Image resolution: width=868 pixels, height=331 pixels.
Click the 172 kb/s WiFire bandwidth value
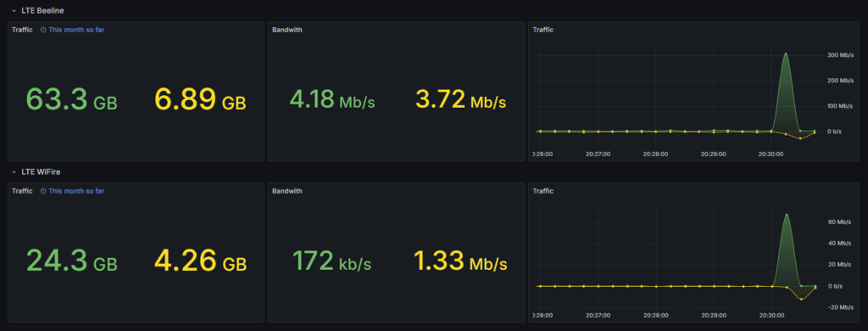pos(331,261)
